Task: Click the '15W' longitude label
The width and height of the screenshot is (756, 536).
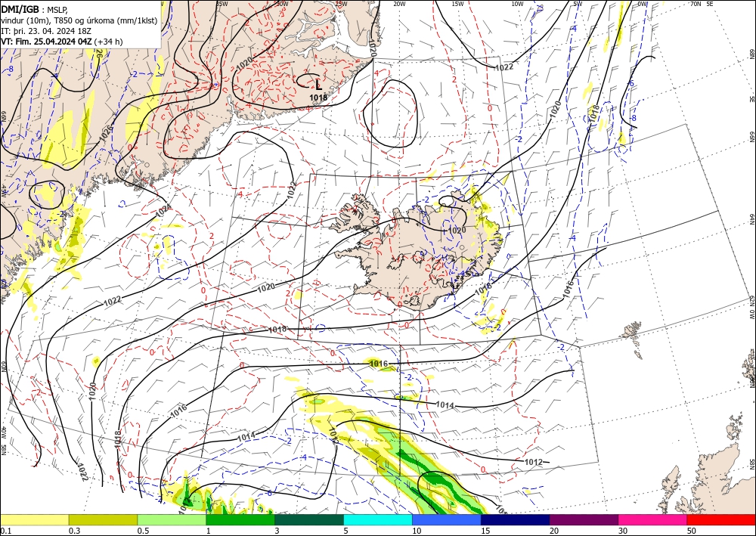Action: (x=458, y=4)
